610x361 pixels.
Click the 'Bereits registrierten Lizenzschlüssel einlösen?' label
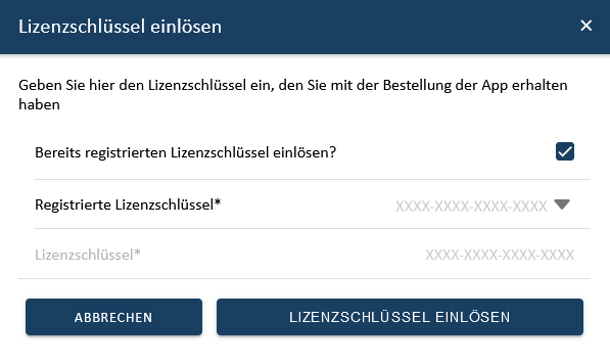(x=185, y=152)
